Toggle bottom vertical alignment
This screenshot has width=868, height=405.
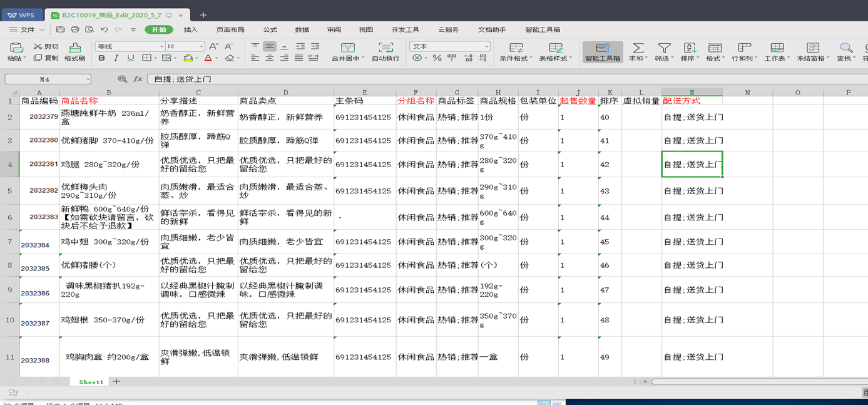click(x=284, y=46)
